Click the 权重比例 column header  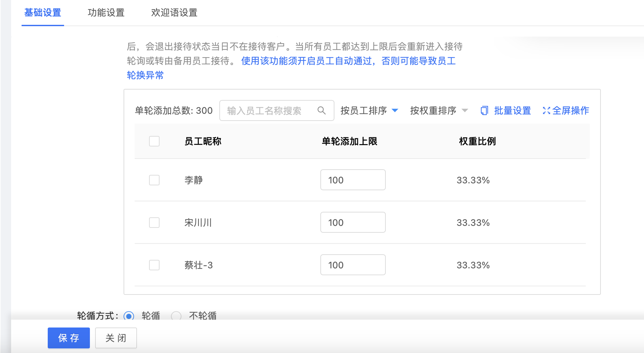pyautogui.click(x=478, y=141)
